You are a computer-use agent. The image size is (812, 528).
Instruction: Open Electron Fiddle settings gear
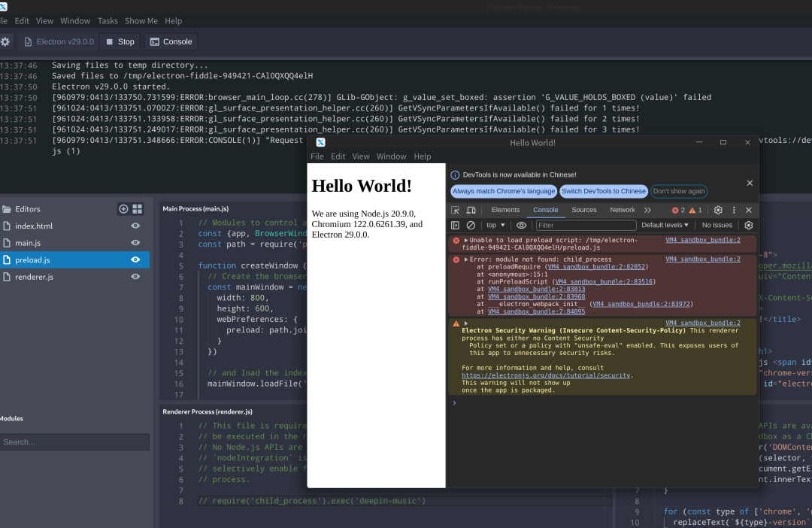click(5, 42)
